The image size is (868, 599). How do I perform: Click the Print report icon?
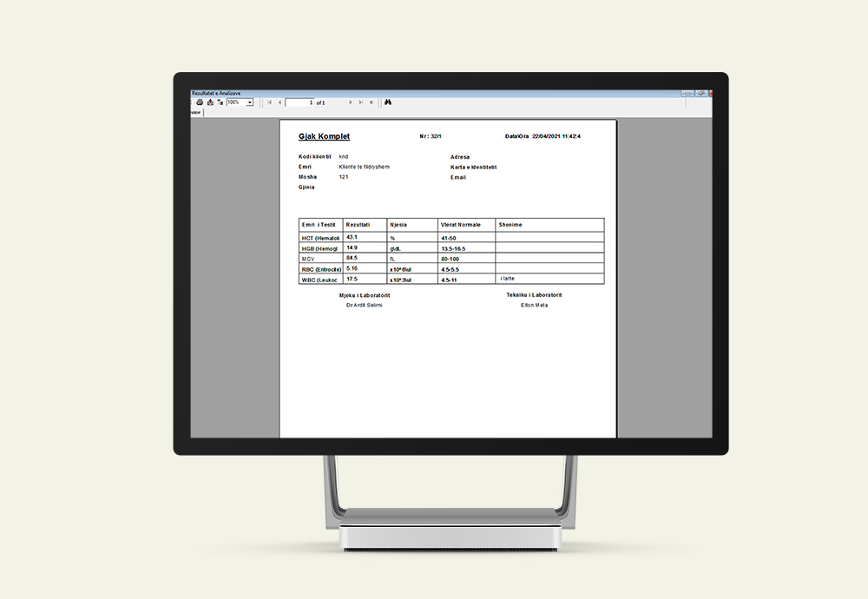(x=199, y=102)
